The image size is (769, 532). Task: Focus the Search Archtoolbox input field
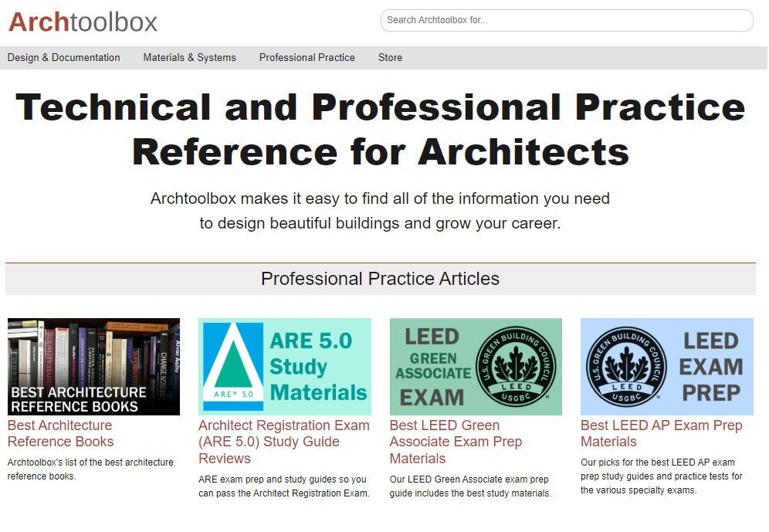coord(567,20)
